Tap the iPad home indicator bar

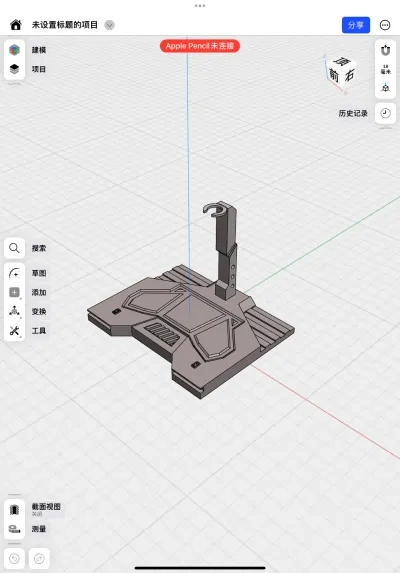click(x=200, y=568)
